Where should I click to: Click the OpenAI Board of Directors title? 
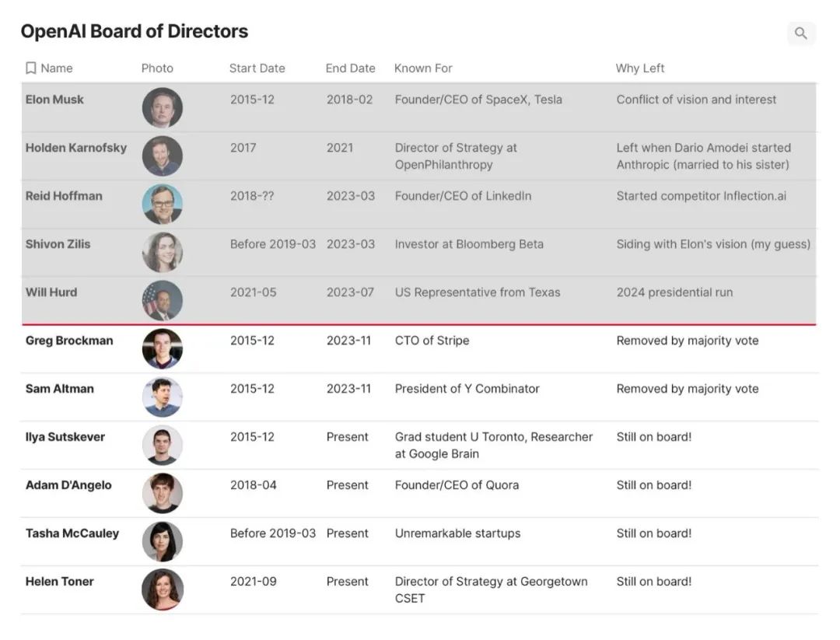pos(135,32)
